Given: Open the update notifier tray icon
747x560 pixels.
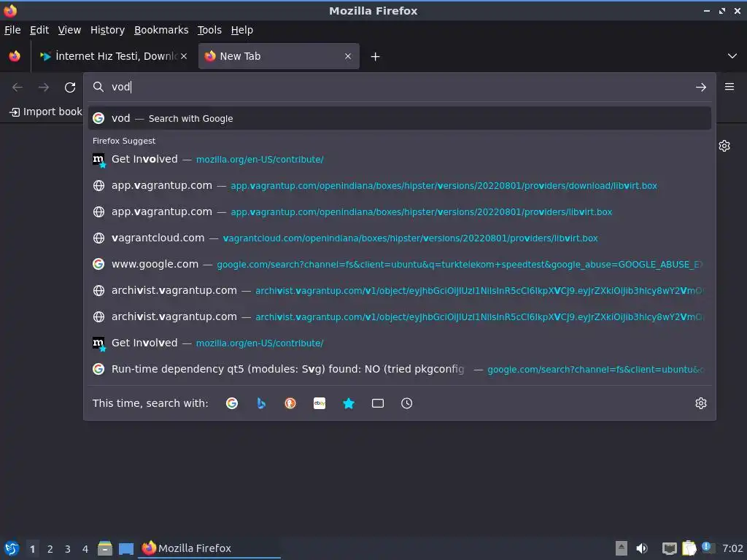Looking at the screenshot, I should click(x=708, y=548).
